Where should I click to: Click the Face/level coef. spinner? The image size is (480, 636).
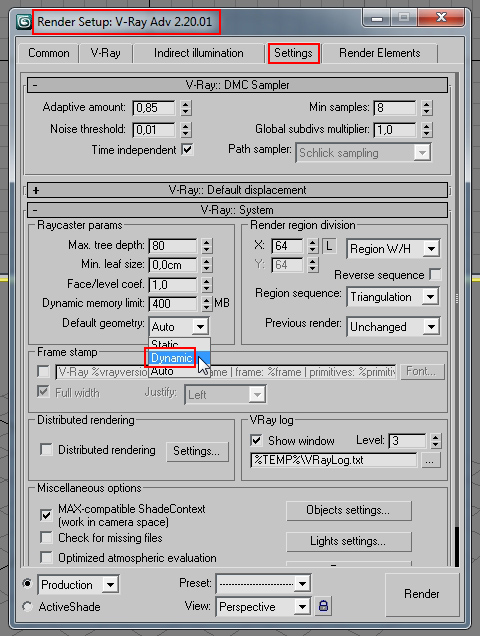tap(207, 284)
